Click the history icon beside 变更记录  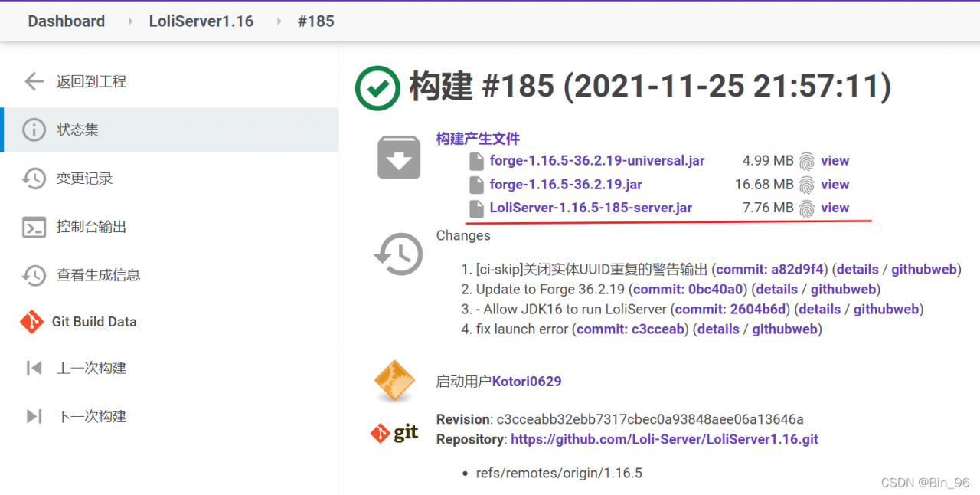[34, 179]
